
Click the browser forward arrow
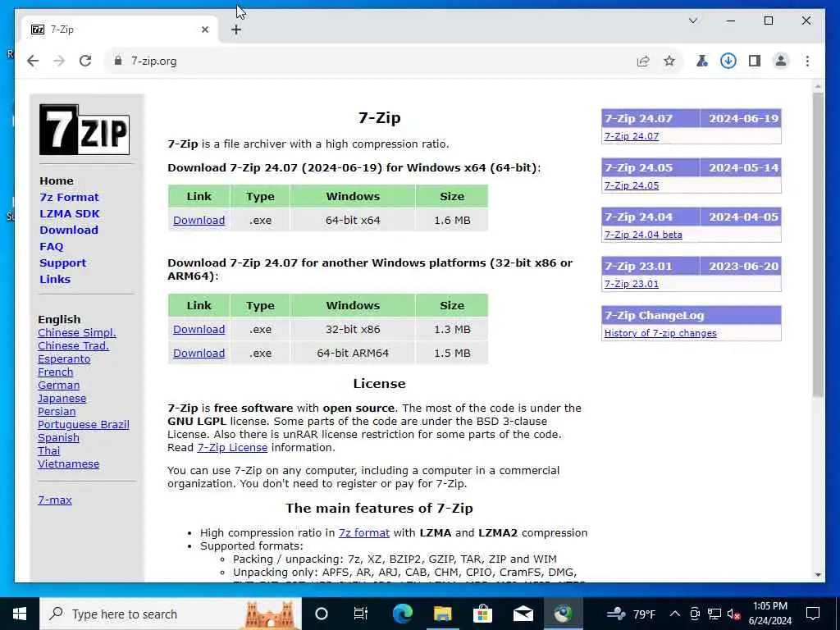[59, 61]
